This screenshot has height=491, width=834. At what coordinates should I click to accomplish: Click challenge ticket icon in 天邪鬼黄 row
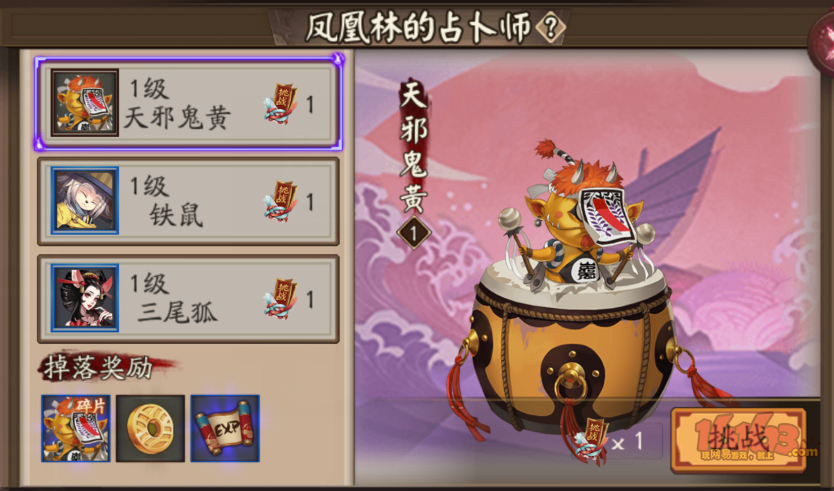[281, 104]
